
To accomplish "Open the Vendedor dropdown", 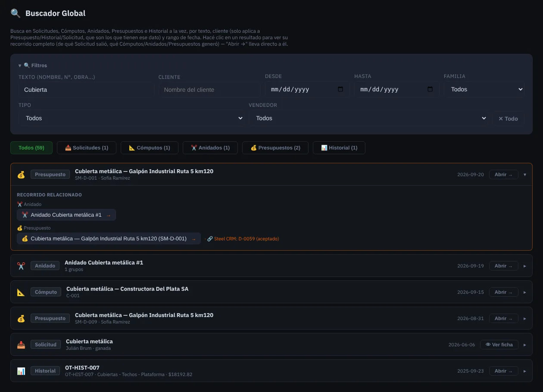I will pos(368,118).
